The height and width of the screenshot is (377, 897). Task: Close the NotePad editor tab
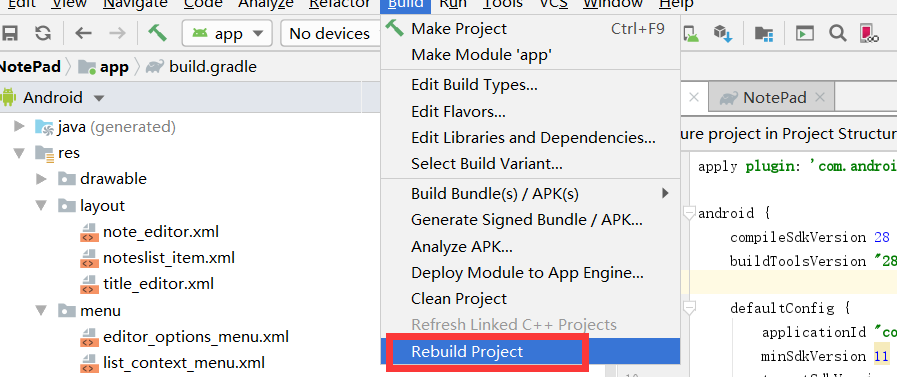(820, 97)
